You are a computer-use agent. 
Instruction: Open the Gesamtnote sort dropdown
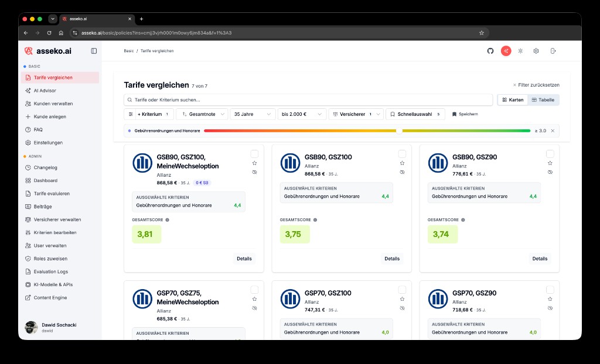[x=202, y=114]
